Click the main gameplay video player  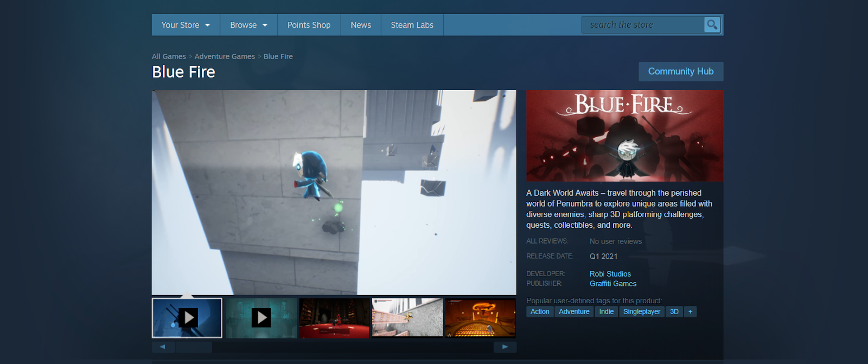(334, 193)
